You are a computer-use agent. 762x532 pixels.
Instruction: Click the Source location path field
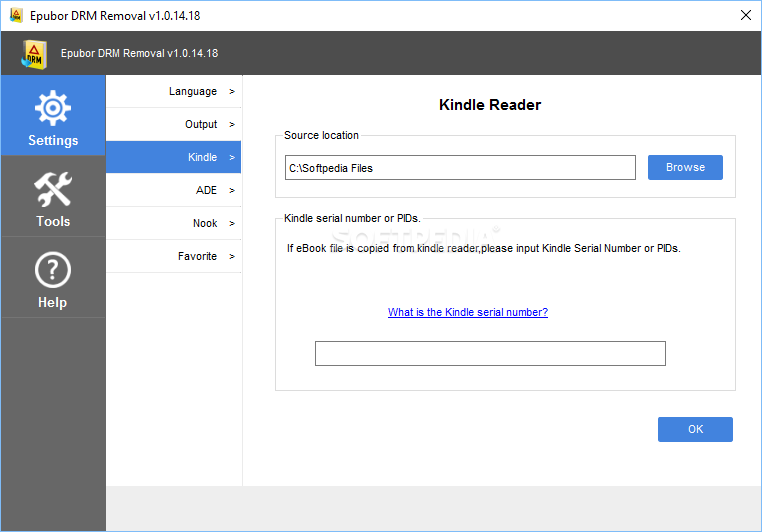pos(460,168)
